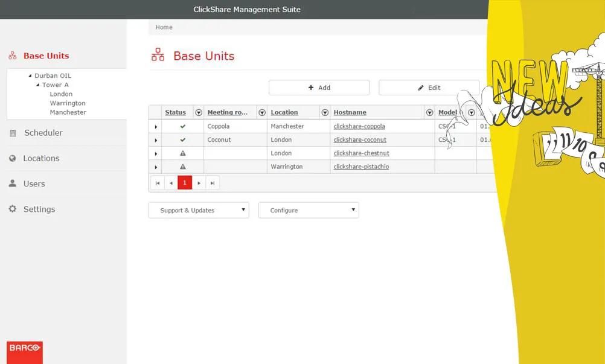Image resolution: width=605 pixels, height=364 pixels.
Task: Click the Add button
Action: tap(319, 88)
